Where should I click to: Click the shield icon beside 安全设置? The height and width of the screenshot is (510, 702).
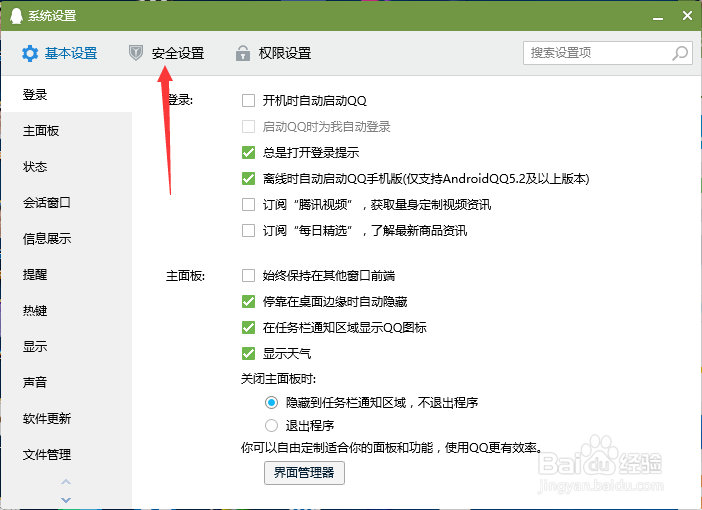(136, 53)
